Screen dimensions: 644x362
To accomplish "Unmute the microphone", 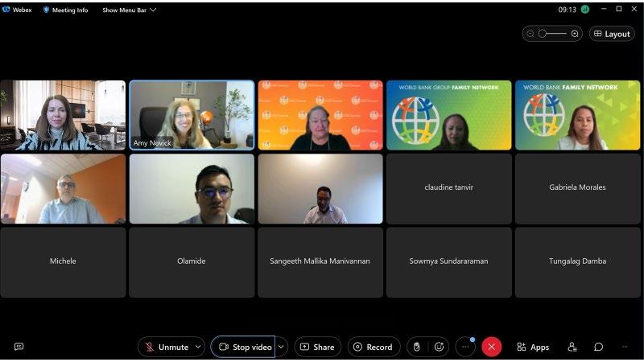I will 167,348.
